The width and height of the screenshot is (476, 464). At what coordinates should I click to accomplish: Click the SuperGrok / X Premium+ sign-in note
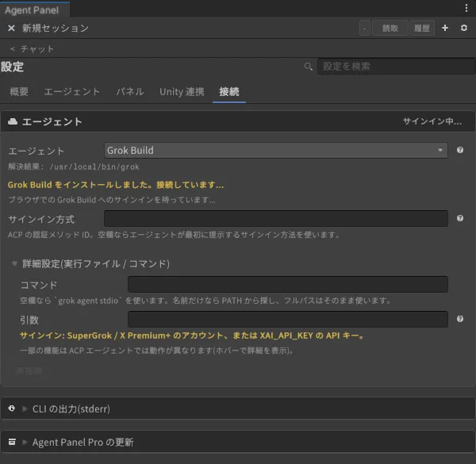(192, 336)
